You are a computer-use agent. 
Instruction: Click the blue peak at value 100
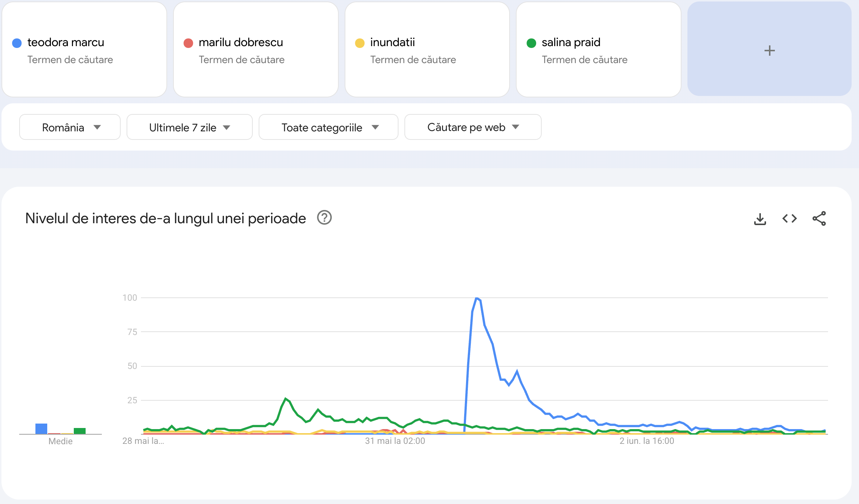coord(477,298)
